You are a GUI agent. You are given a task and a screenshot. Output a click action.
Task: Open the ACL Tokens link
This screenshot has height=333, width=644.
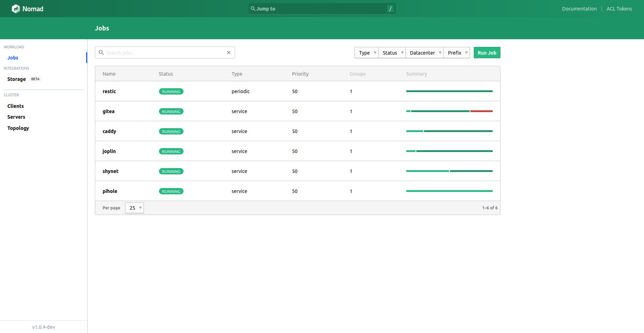pyautogui.click(x=619, y=9)
